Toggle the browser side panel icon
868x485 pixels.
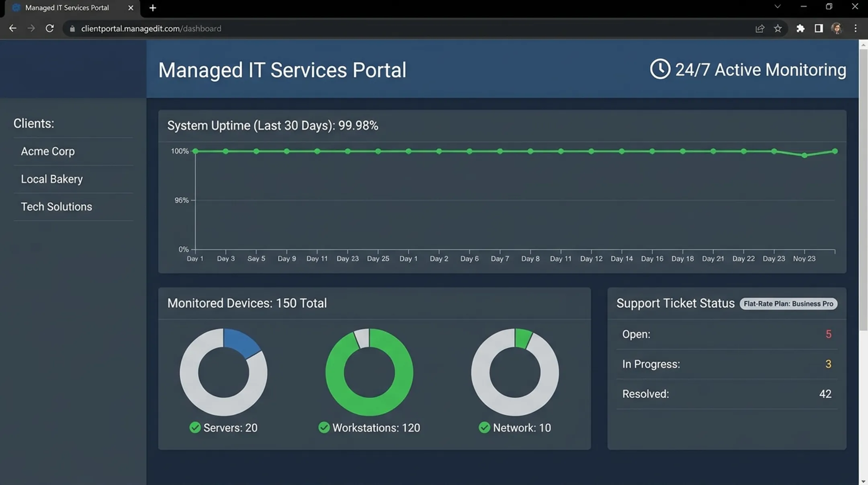pos(819,29)
